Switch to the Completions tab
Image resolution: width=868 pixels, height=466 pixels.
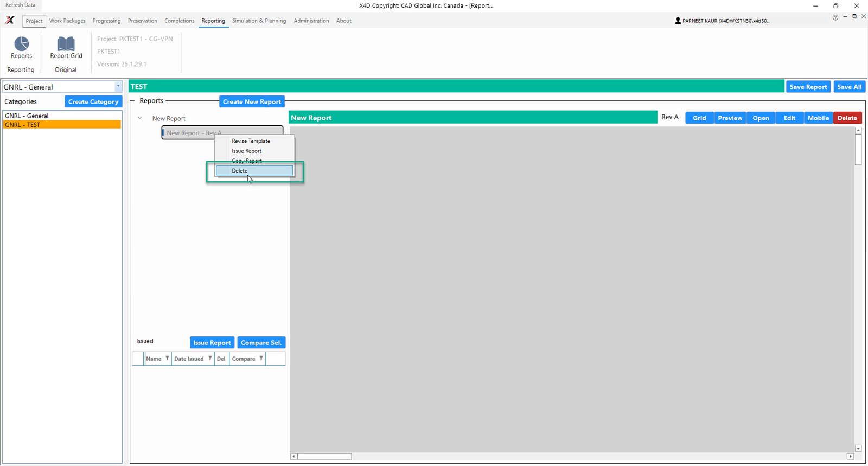click(x=179, y=21)
